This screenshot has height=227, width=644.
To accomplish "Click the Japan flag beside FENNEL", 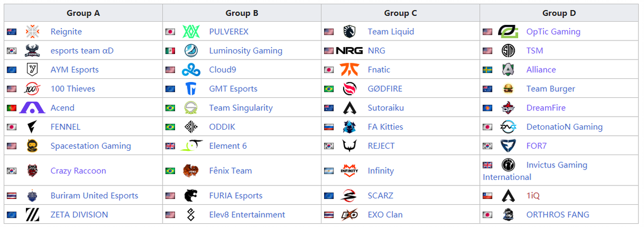I will click(11, 127).
